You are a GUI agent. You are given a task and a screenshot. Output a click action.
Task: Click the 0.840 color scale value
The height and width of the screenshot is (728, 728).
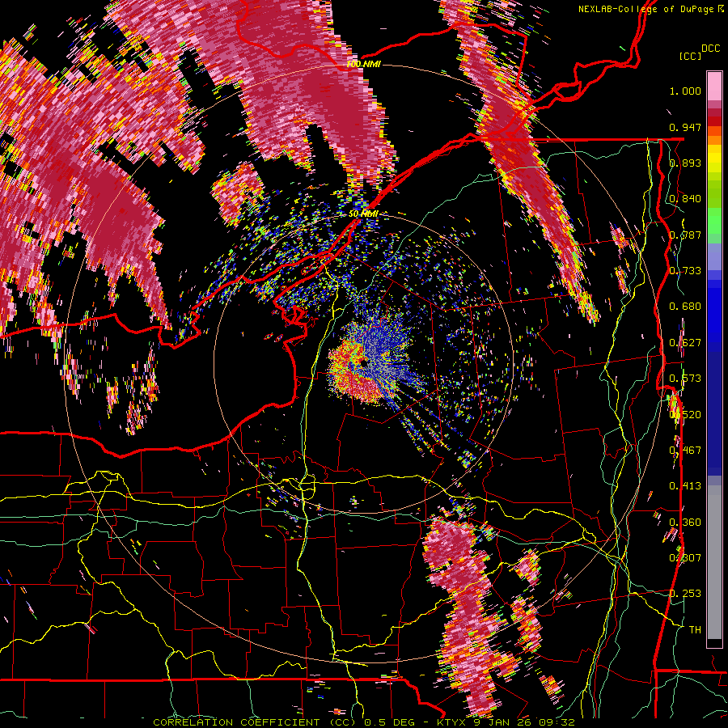(x=685, y=199)
